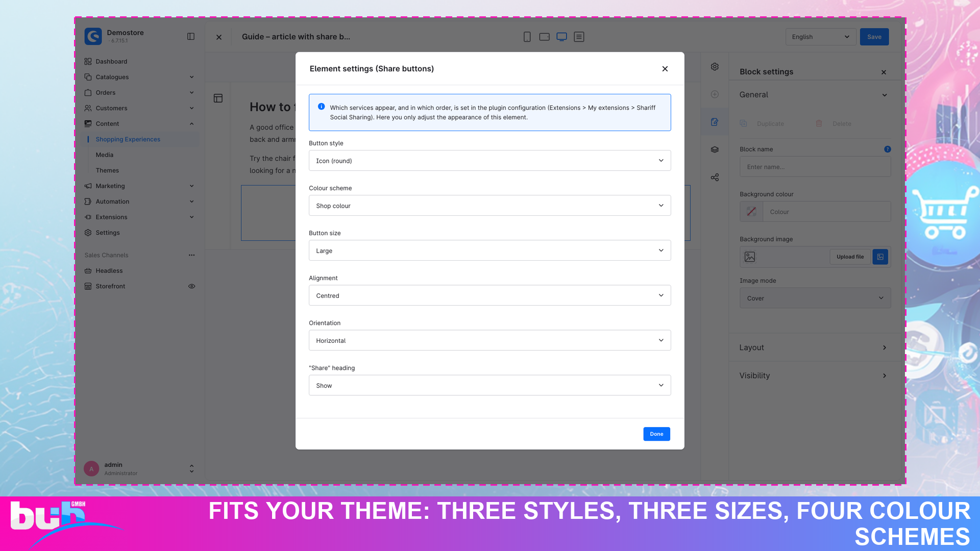Click the background colour swatch
Image resolution: width=980 pixels, height=551 pixels.
[751, 212]
